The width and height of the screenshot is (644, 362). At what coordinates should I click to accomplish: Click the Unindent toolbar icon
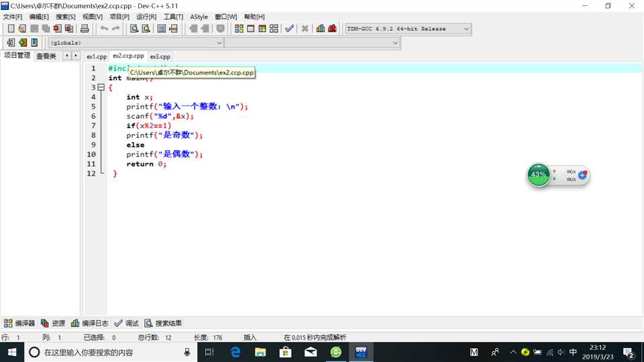(x=205, y=28)
